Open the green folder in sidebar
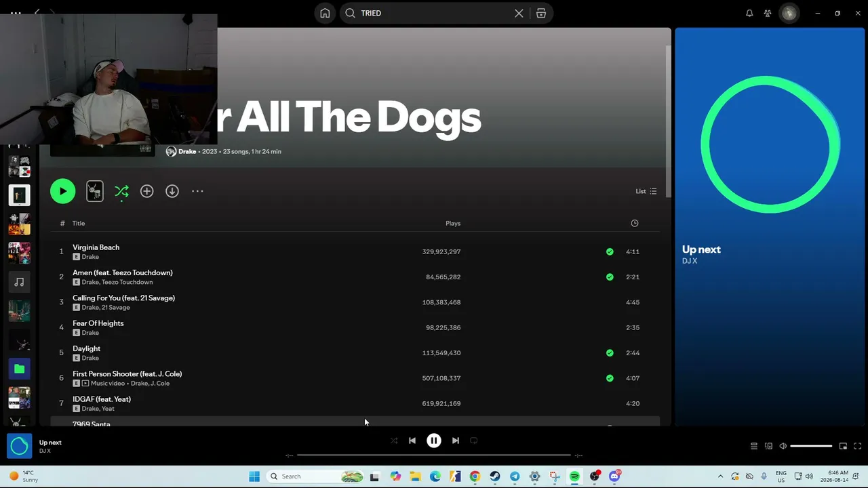868x488 pixels. pos(19,369)
